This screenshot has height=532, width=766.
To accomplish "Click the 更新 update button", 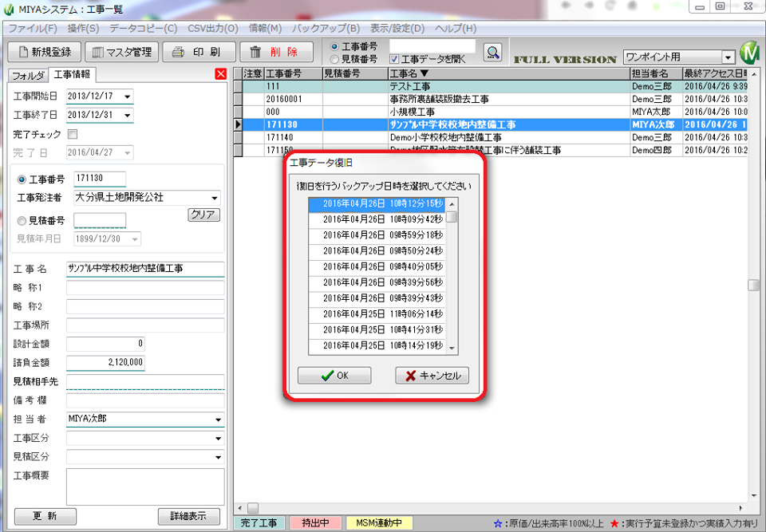I will point(45,516).
